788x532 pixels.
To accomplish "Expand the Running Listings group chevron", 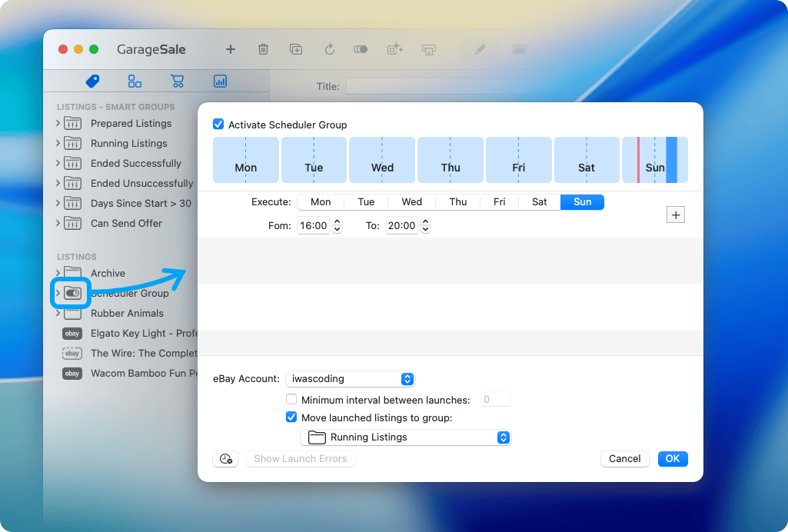I will [x=58, y=143].
